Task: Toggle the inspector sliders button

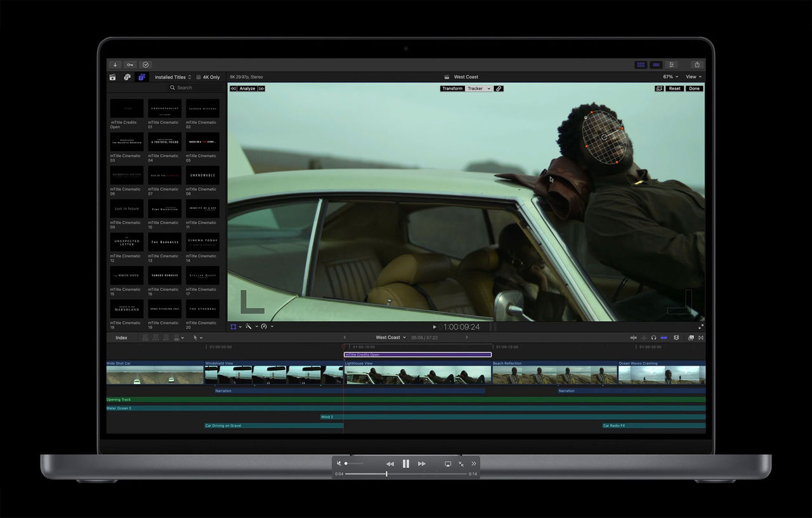Action: (x=672, y=65)
